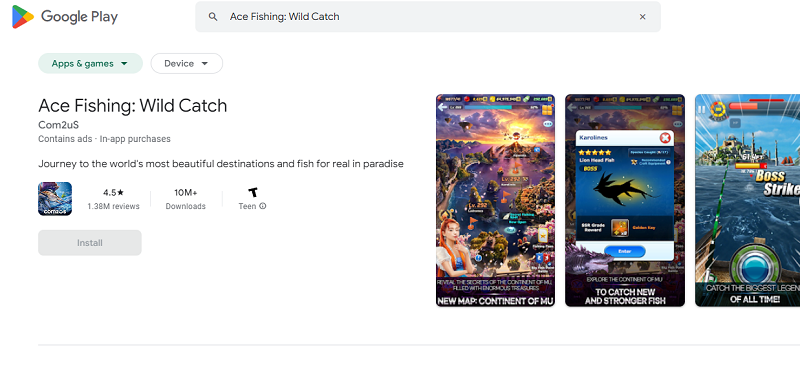
Task: Click the Teen rating T icon
Action: click(x=253, y=192)
